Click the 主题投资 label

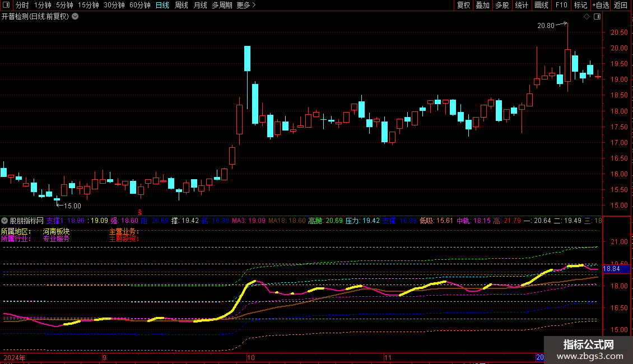[x=124, y=239]
